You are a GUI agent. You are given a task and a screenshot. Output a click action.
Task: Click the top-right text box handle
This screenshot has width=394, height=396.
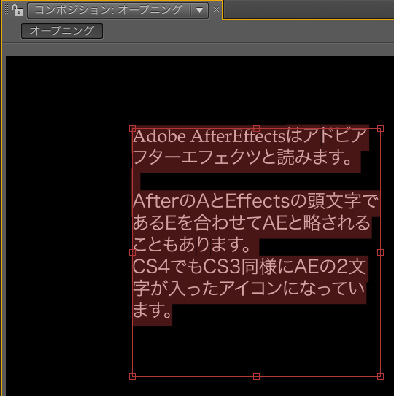coord(380,129)
